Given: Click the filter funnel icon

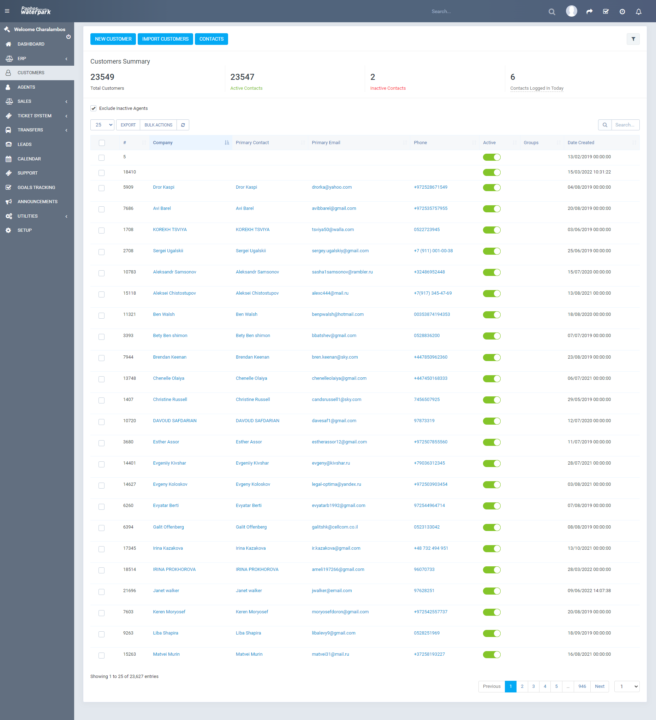Looking at the screenshot, I should point(633,39).
